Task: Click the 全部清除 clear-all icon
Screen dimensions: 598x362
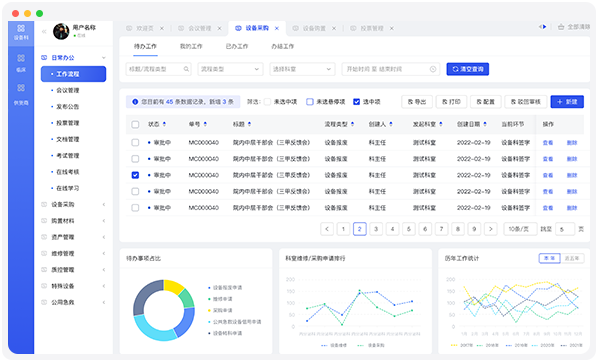Action: [x=561, y=27]
